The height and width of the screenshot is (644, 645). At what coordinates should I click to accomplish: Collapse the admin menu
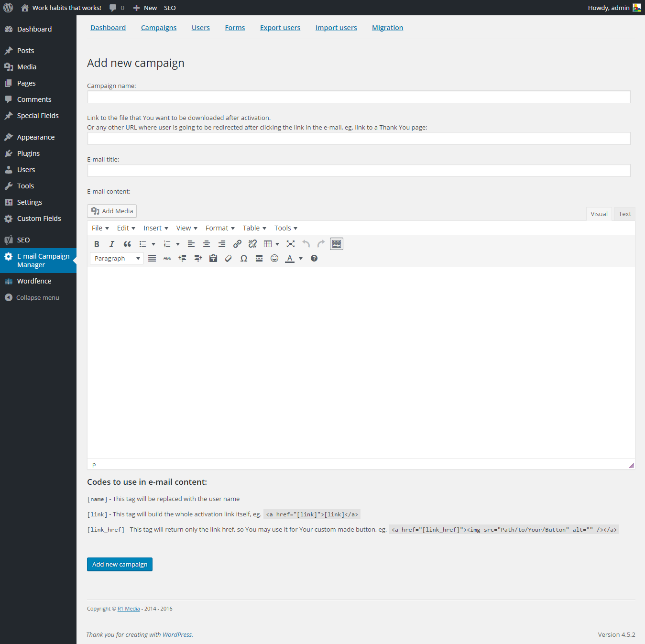(x=38, y=297)
